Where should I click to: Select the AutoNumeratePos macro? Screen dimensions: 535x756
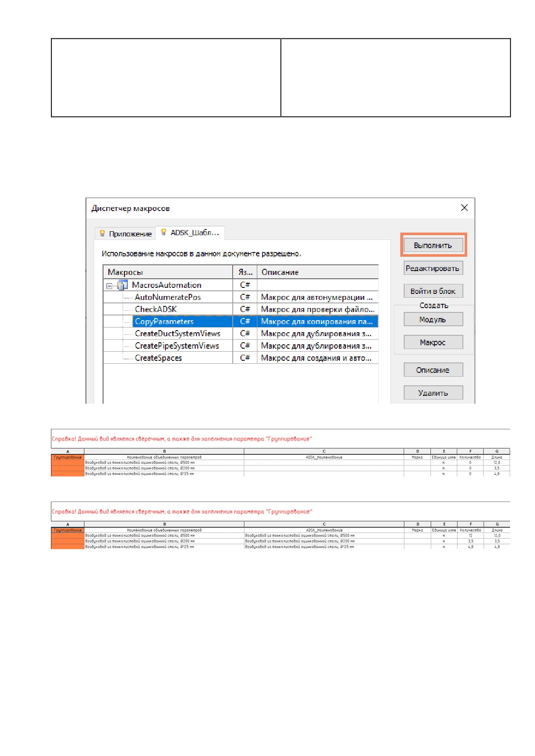168,297
